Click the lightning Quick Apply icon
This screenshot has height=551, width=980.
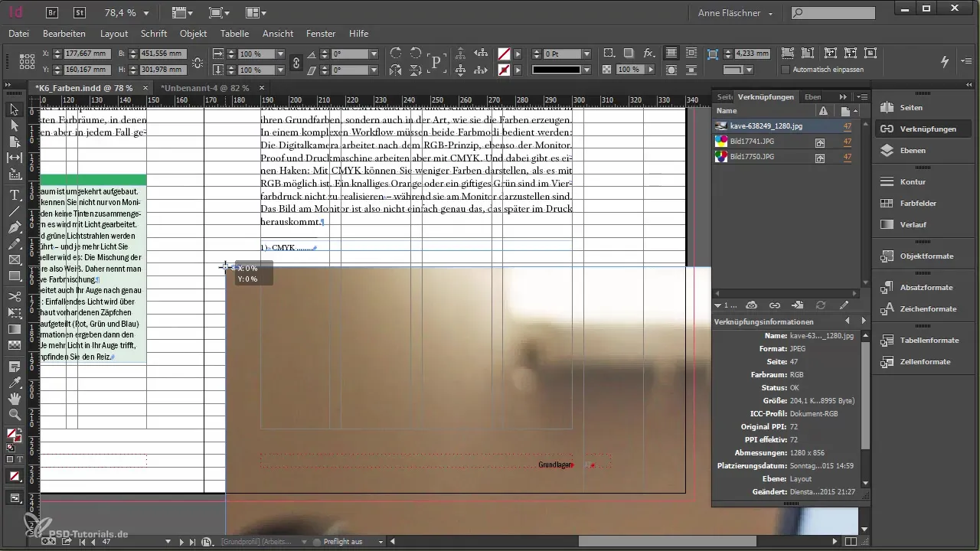click(945, 61)
